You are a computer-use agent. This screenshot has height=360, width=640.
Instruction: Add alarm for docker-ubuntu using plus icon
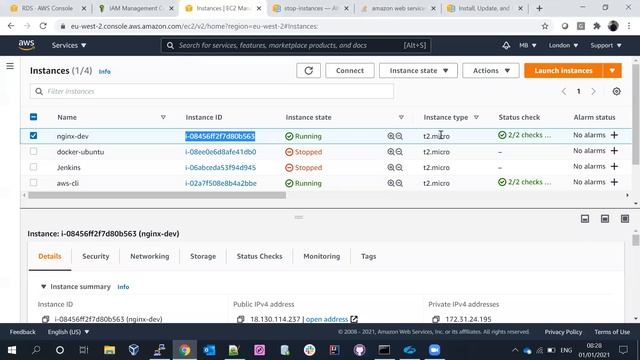[x=614, y=151]
